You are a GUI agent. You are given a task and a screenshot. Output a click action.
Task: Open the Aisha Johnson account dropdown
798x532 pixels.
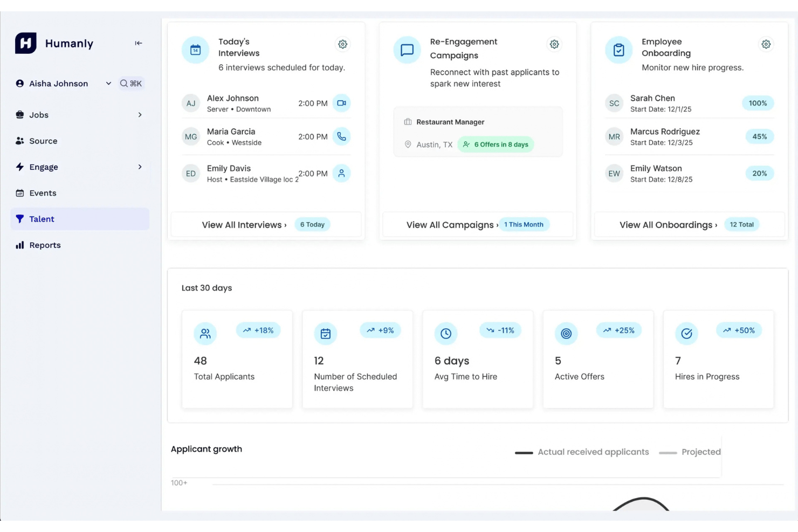click(64, 84)
